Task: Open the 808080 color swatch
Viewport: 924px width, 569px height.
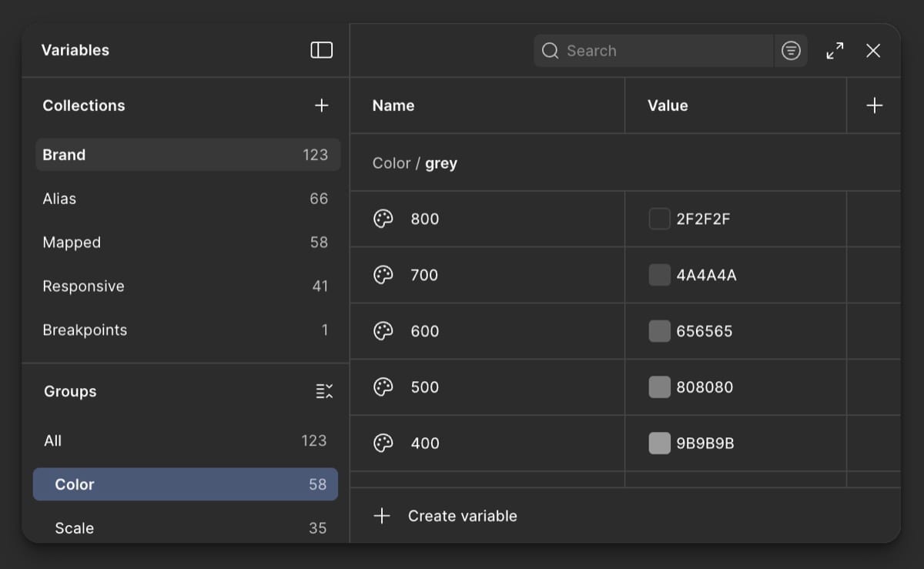Action: [660, 387]
